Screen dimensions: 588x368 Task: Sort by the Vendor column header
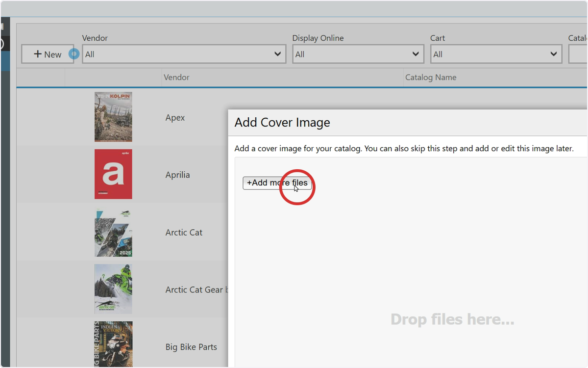click(x=176, y=77)
